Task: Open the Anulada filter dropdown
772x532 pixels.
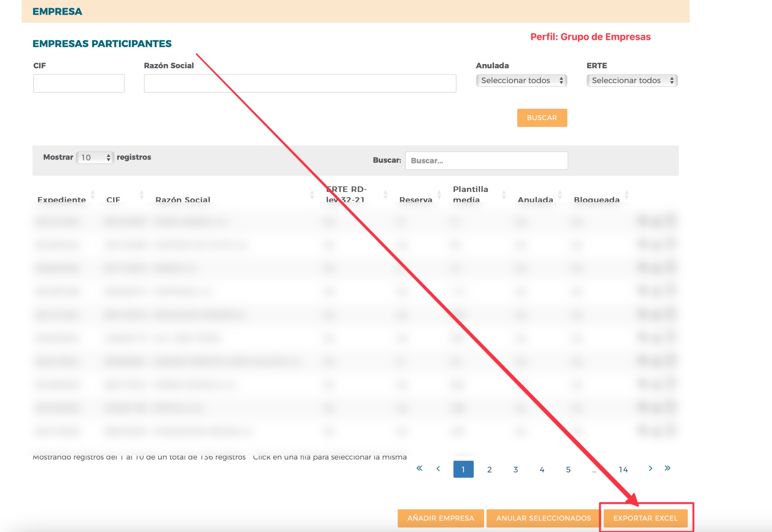Action: coord(521,80)
